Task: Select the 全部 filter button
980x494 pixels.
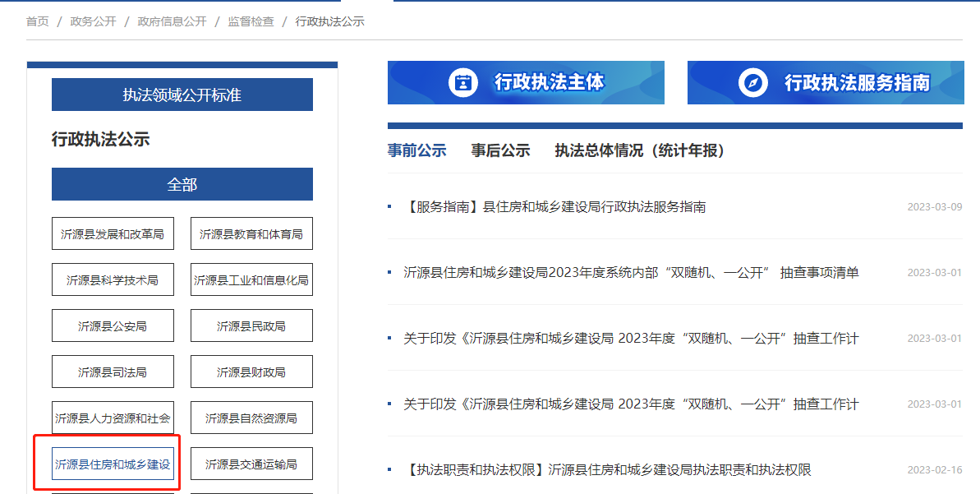Action: 182,184
